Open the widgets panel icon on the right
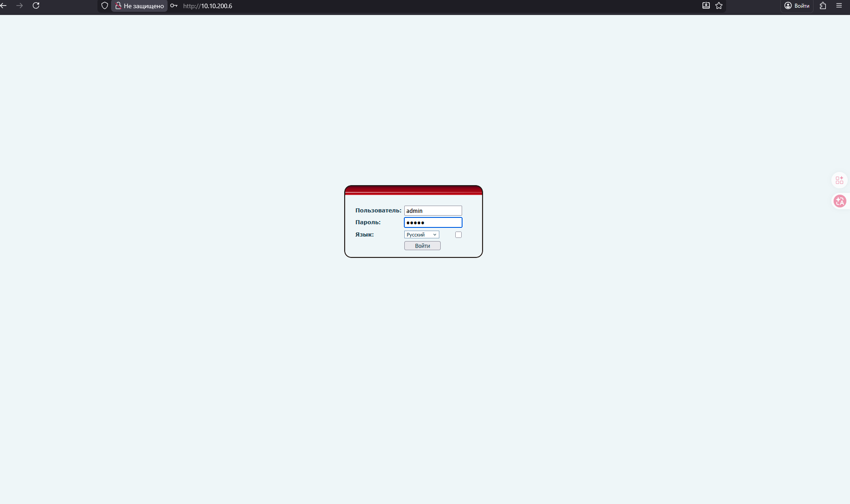Screen dimensions: 850x504 840,180
